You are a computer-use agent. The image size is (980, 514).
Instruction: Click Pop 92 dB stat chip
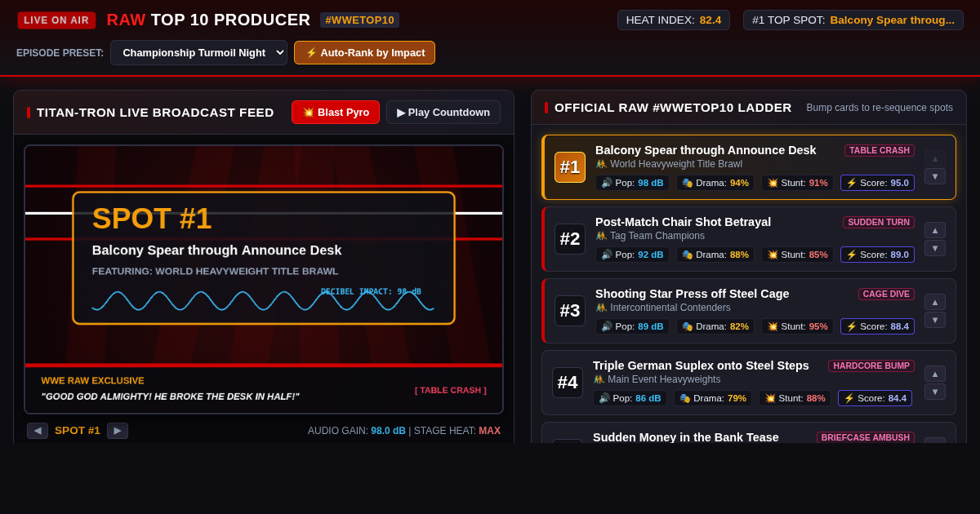[x=632, y=255]
